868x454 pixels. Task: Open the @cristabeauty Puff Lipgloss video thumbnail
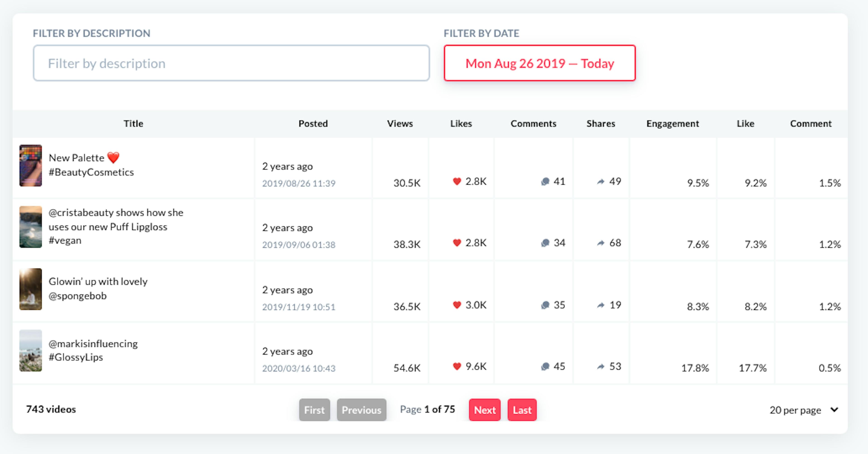31,227
